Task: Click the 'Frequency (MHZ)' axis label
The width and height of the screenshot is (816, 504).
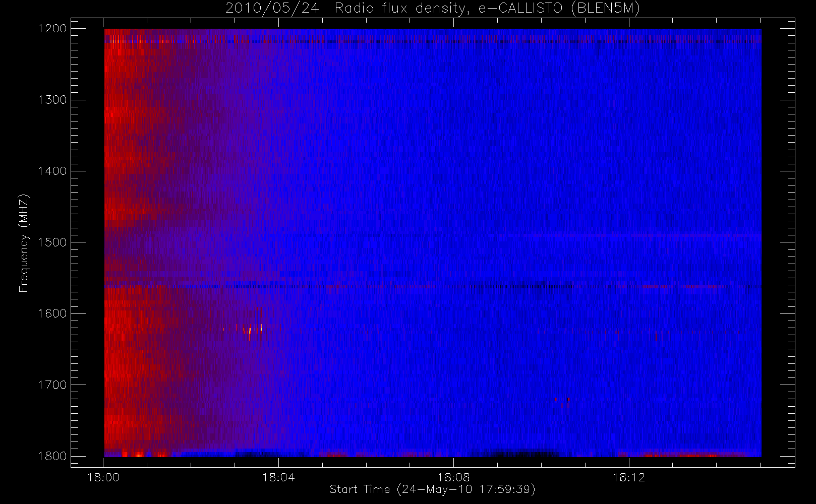Action: pyautogui.click(x=24, y=243)
